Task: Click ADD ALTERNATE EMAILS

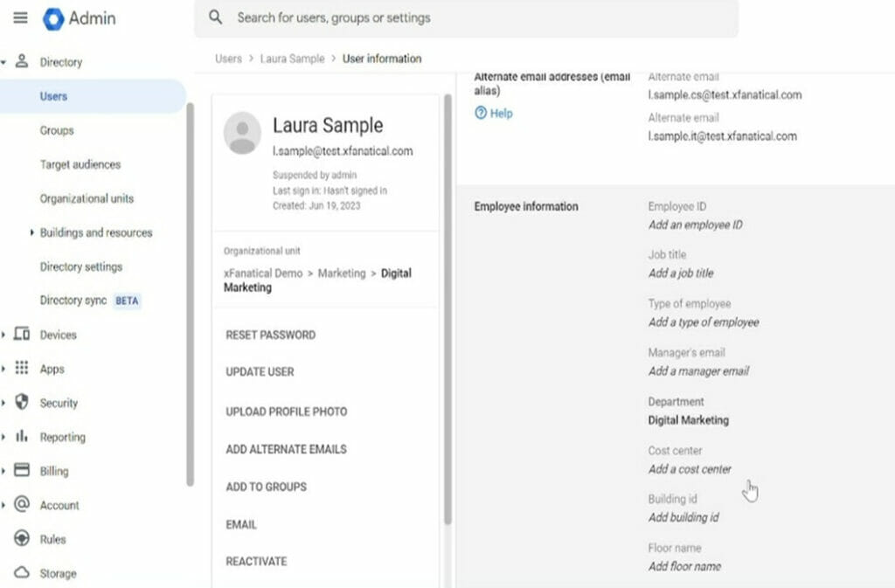Action: [286, 448]
